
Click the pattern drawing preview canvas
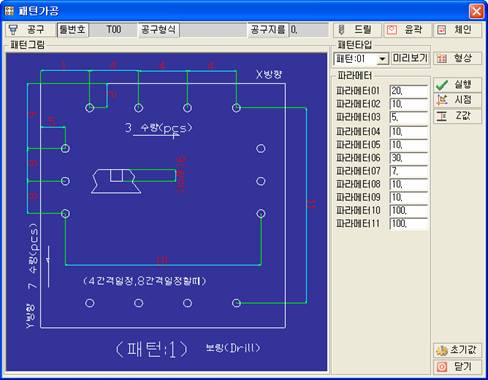167,212
